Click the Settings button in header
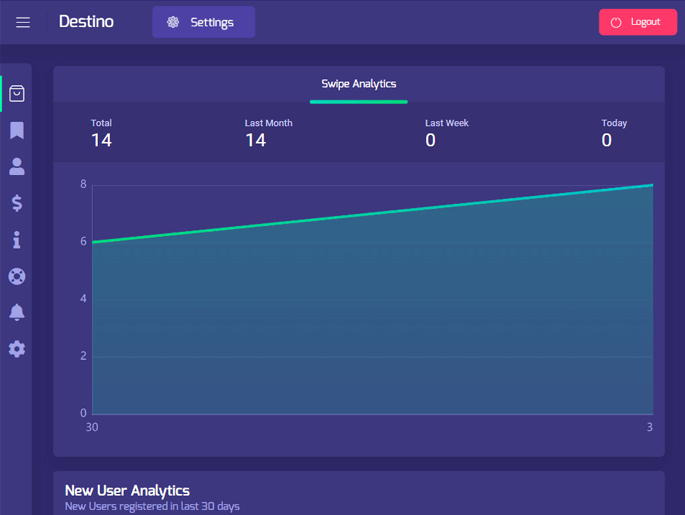This screenshot has width=685, height=515. click(203, 22)
